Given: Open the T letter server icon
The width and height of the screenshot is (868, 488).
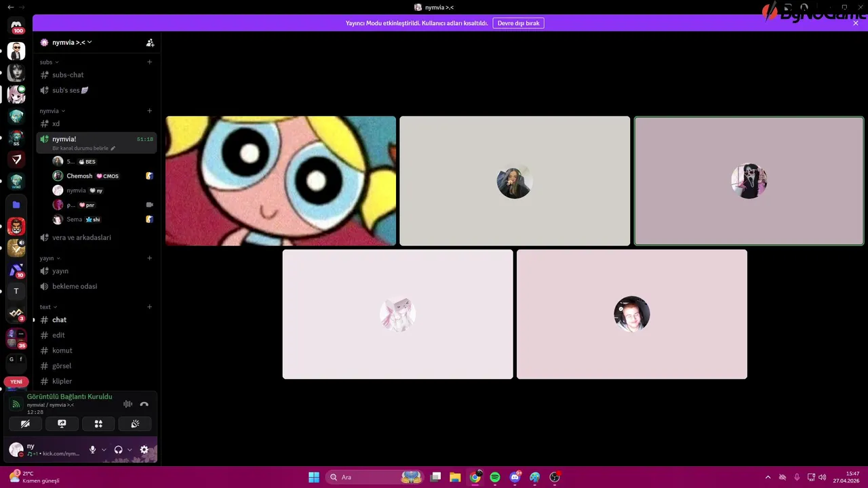Looking at the screenshot, I should [16, 291].
